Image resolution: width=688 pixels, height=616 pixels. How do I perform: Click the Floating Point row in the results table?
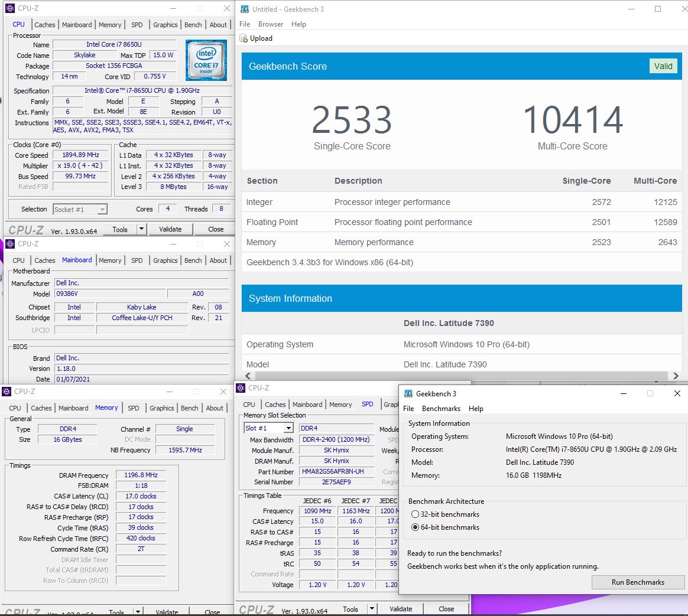point(462,222)
